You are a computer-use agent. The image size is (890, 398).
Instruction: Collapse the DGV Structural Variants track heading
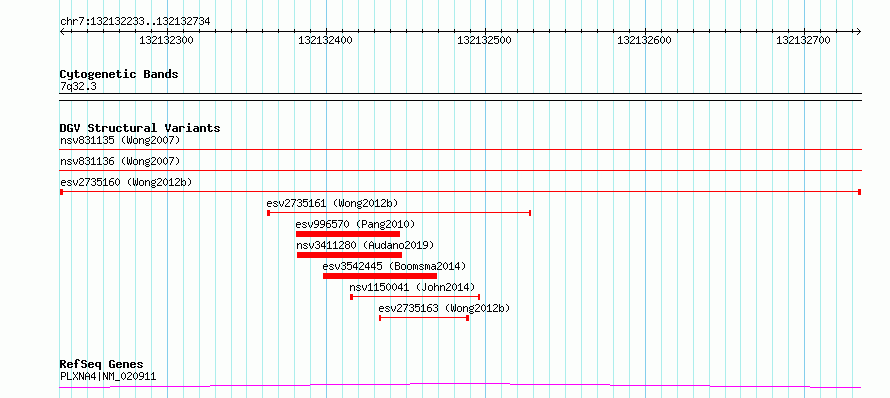point(140,128)
